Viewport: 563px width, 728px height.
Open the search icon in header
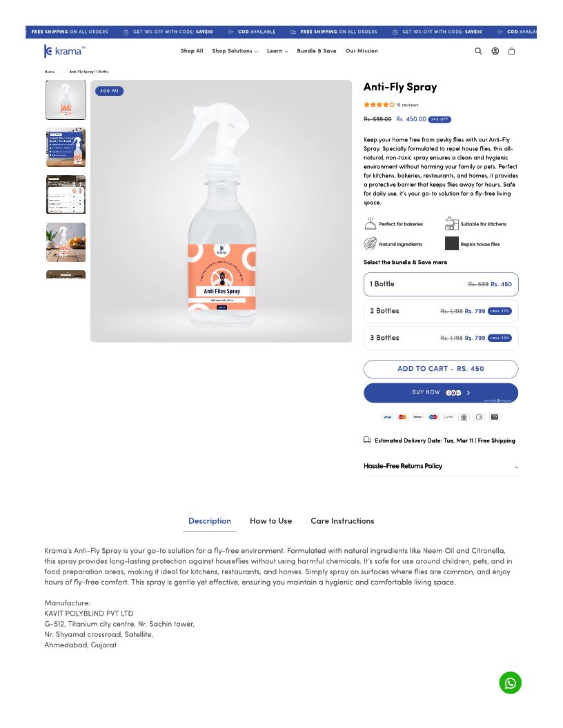[x=478, y=51]
